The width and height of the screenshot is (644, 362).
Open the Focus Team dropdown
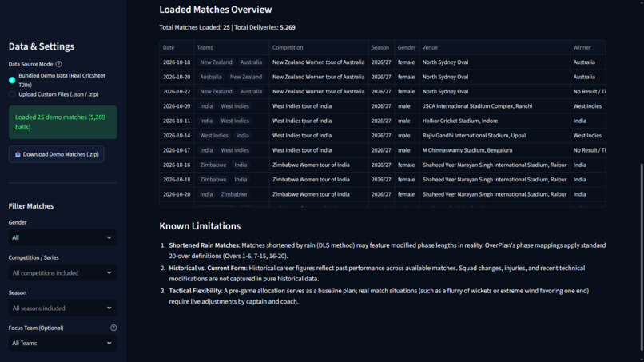tap(62, 343)
